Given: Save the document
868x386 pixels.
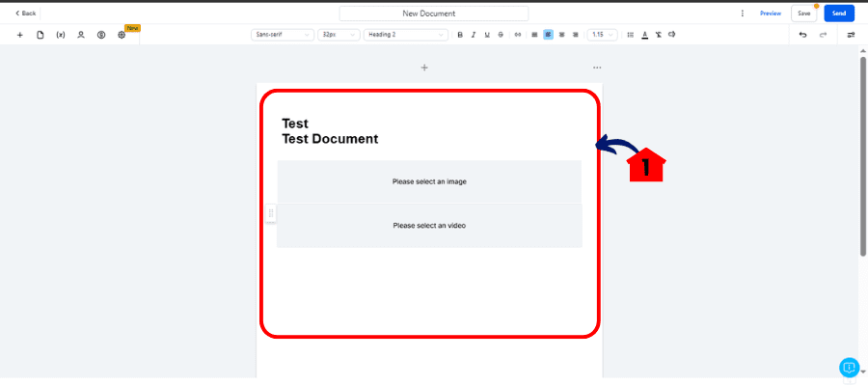Looking at the screenshot, I should pos(803,14).
